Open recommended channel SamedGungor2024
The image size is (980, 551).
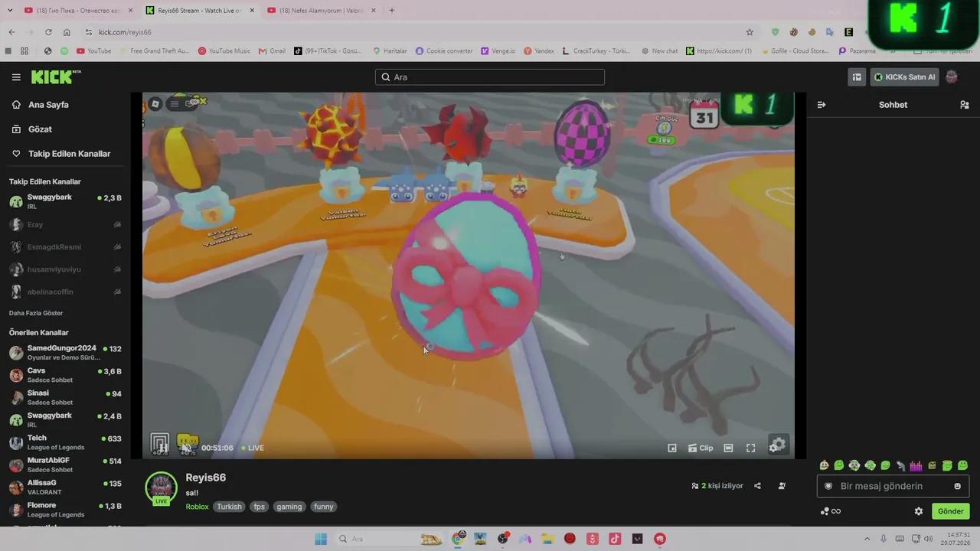[x=65, y=353]
